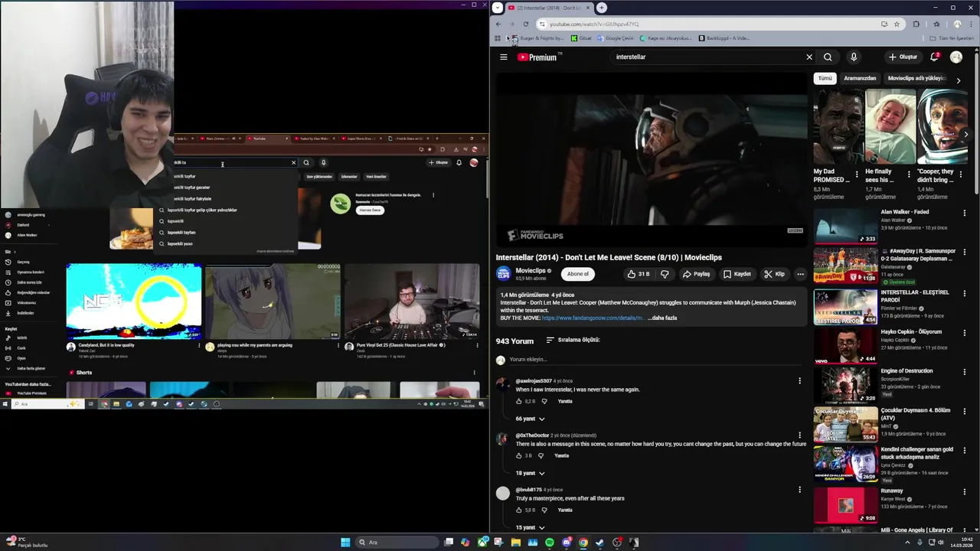Open options for Alan Walker Faded video
The width and height of the screenshot is (980, 551).
(965, 213)
